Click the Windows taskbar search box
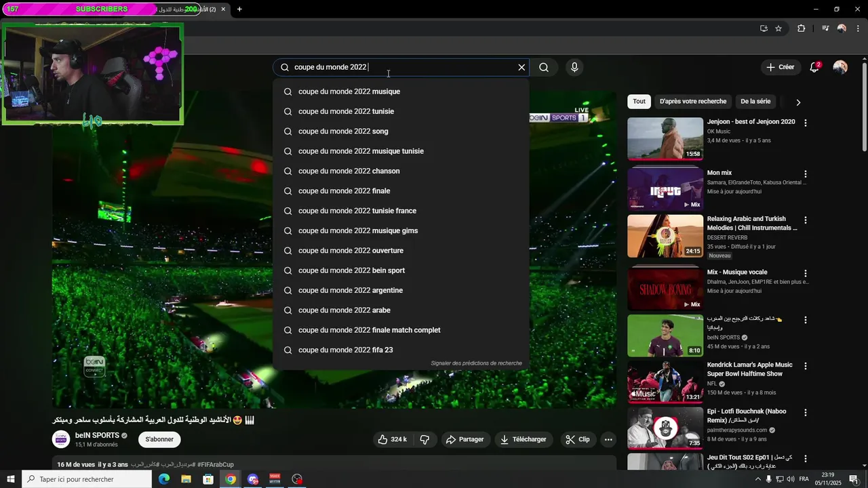The width and height of the screenshot is (868, 488). coord(87,479)
